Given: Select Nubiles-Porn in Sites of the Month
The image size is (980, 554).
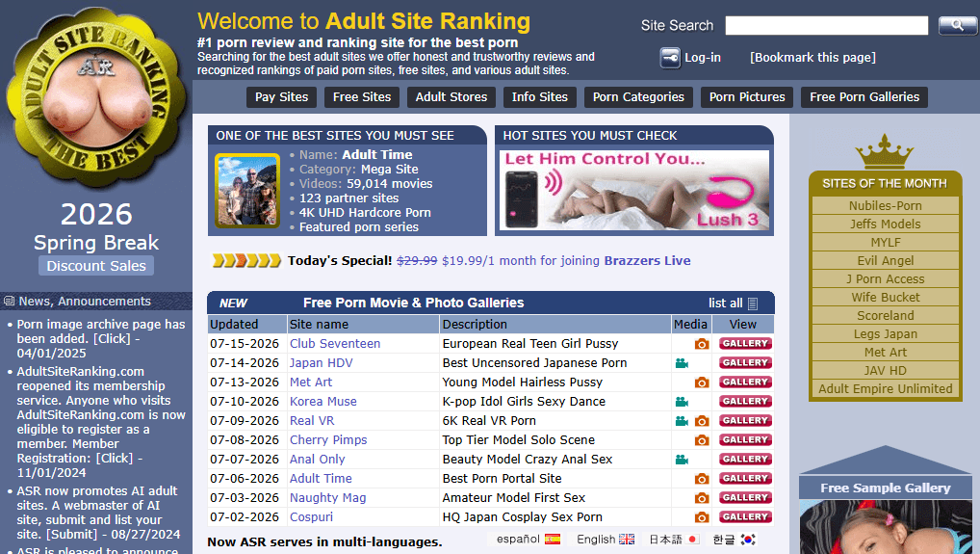Looking at the screenshot, I should click(885, 206).
